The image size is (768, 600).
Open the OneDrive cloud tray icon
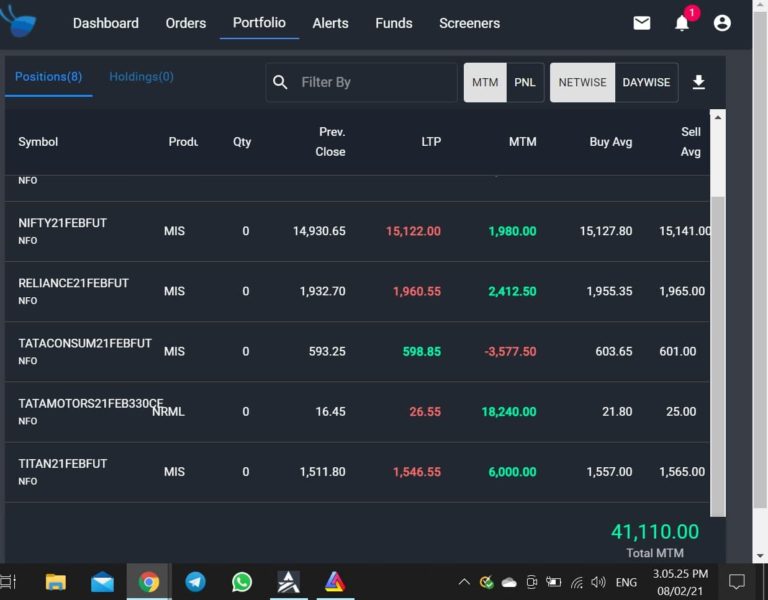[509, 582]
